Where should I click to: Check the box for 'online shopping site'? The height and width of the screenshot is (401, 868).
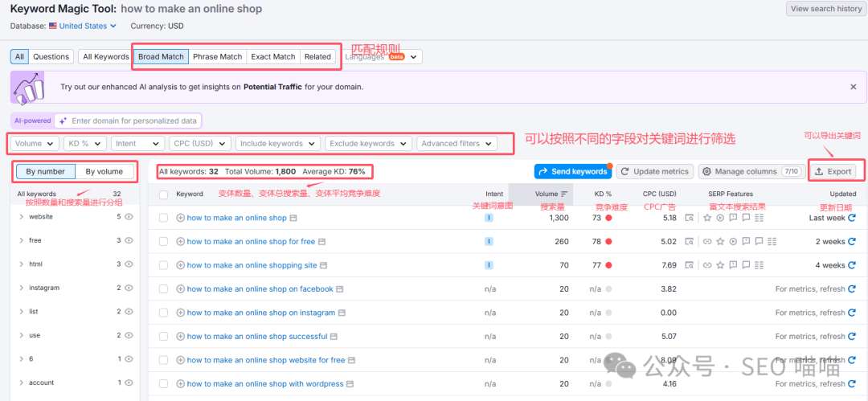(163, 265)
